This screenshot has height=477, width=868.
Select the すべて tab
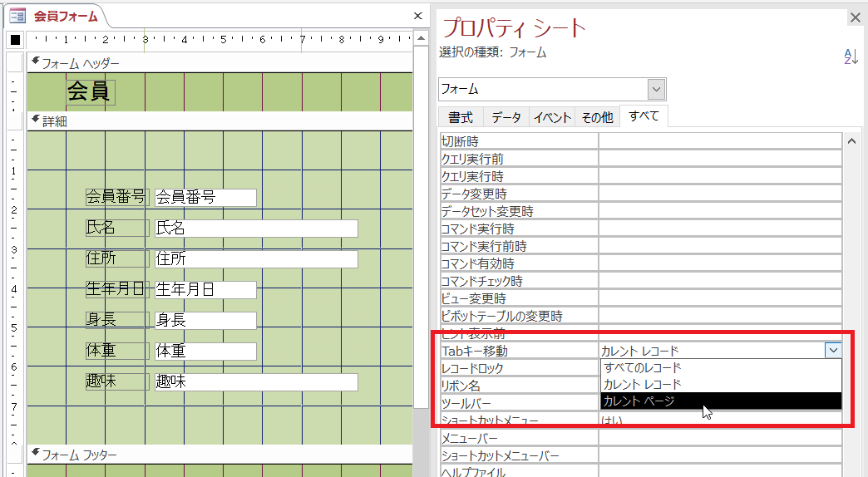click(x=644, y=116)
